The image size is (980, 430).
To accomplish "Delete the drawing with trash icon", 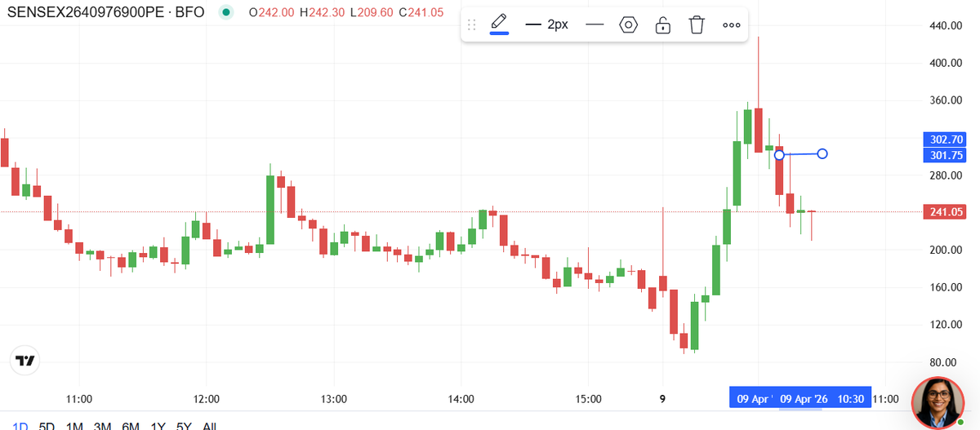I will click(x=697, y=24).
